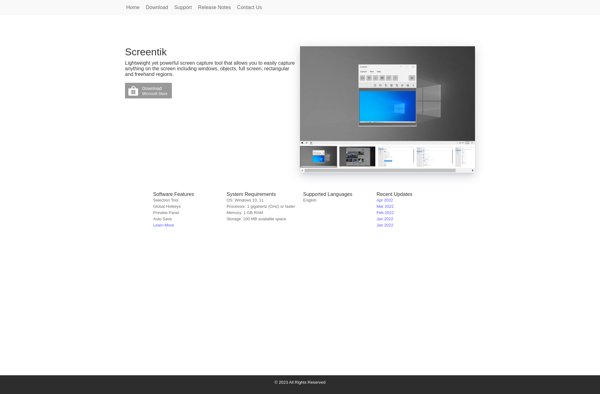Screen dimensions: 600x394
Task: Click the Download Microsoft Store button
Action: pos(148,91)
